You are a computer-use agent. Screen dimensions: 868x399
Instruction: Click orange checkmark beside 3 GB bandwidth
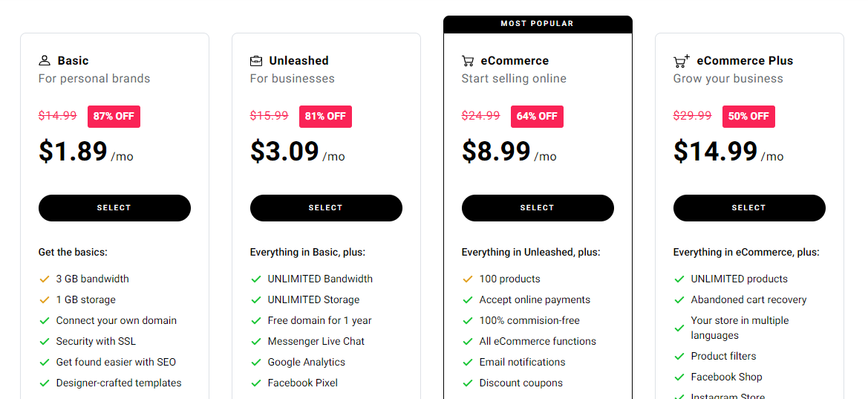(x=45, y=279)
